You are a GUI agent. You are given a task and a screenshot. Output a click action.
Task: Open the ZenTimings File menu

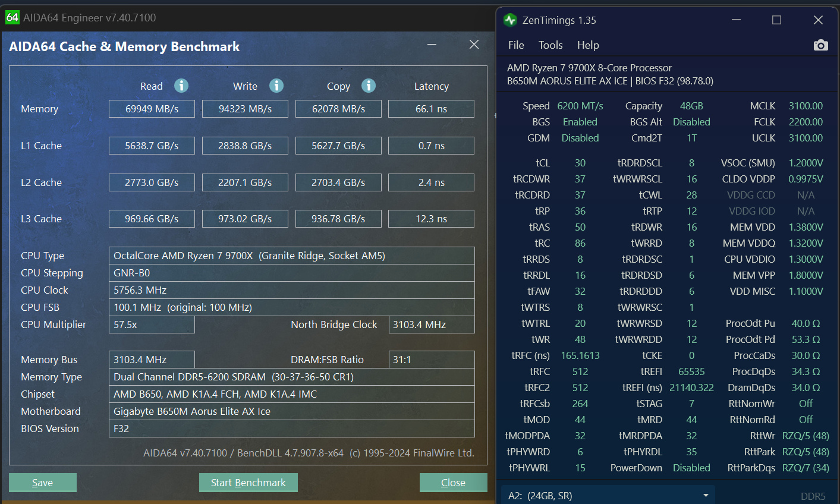(516, 45)
